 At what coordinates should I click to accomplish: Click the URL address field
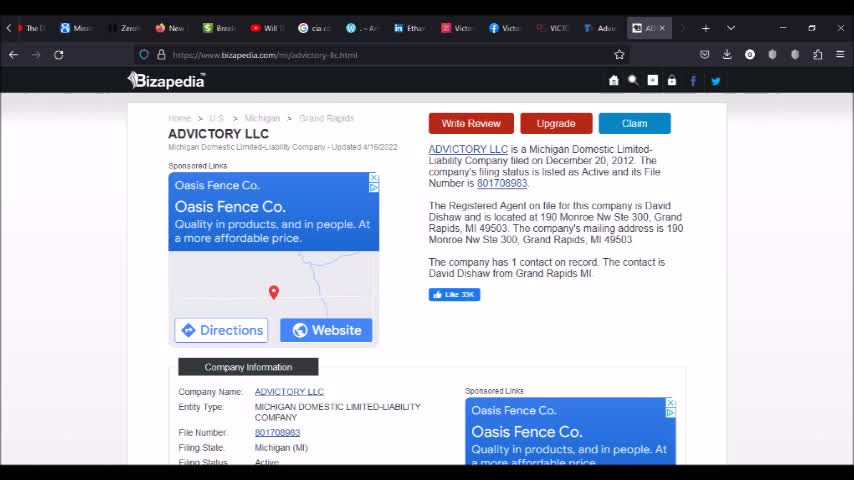pos(381,55)
